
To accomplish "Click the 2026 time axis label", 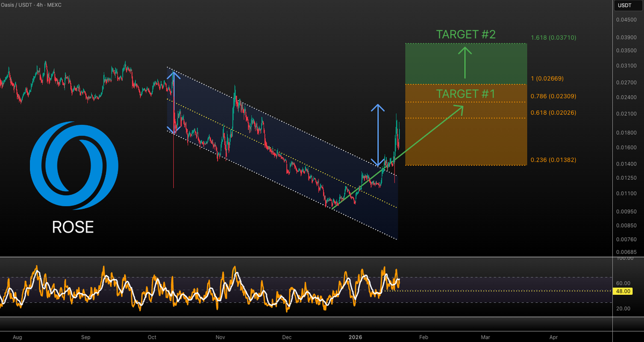I will pos(356,337).
